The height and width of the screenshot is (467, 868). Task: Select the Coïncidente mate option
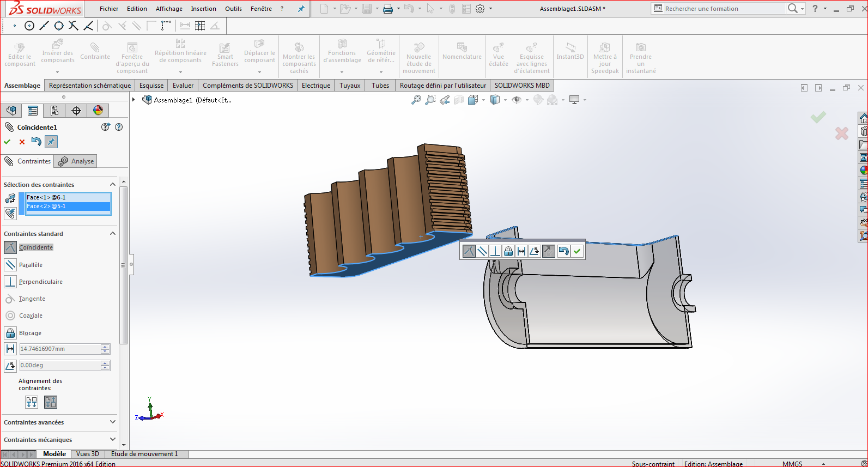coord(36,247)
